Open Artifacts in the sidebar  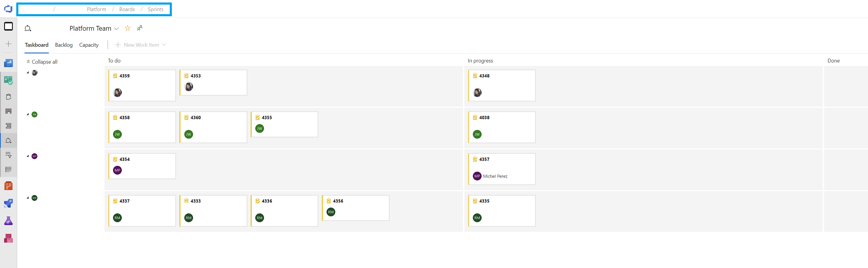pos(8,238)
